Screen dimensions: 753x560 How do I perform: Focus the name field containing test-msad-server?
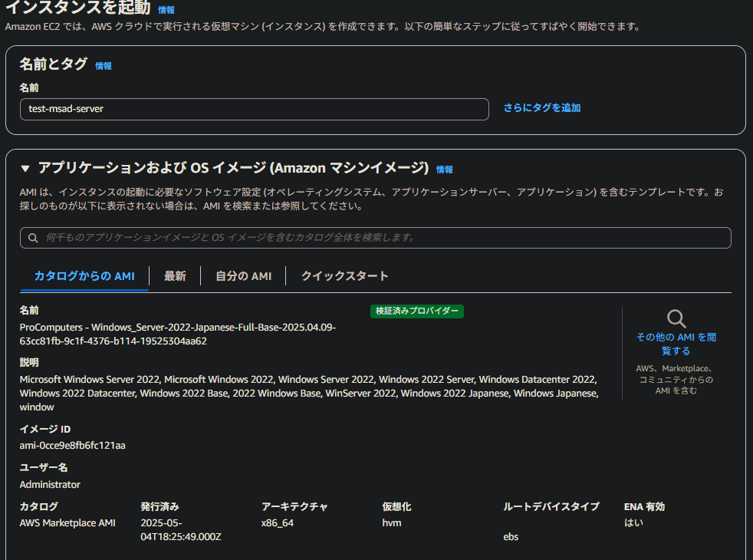click(255, 109)
